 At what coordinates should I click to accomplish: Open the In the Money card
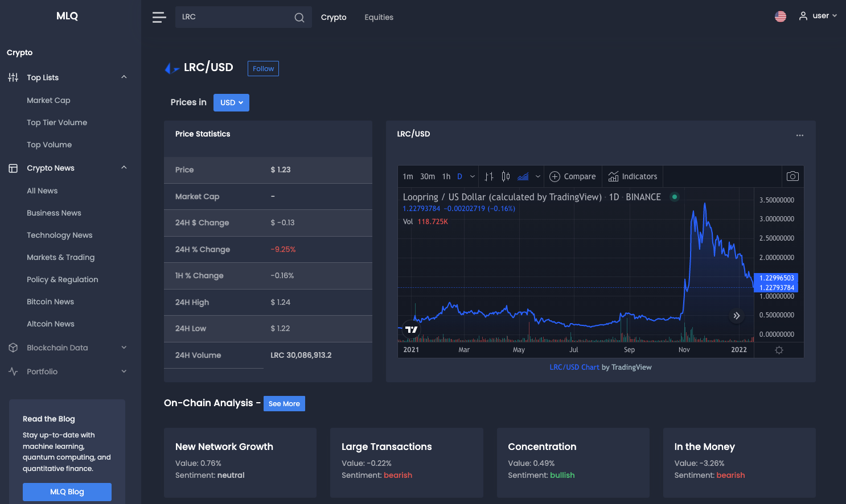pyautogui.click(x=740, y=462)
